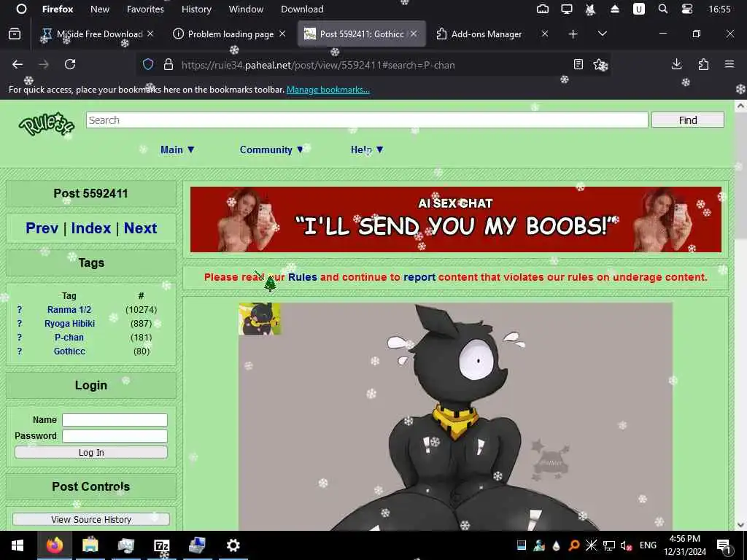The height and width of the screenshot is (560, 747).
Task: Open the magnifier search in the top bar
Action: [x=662, y=9]
